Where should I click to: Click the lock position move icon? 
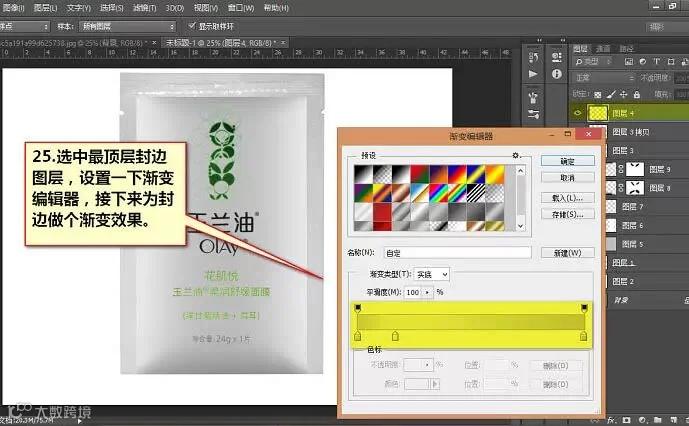pos(624,94)
